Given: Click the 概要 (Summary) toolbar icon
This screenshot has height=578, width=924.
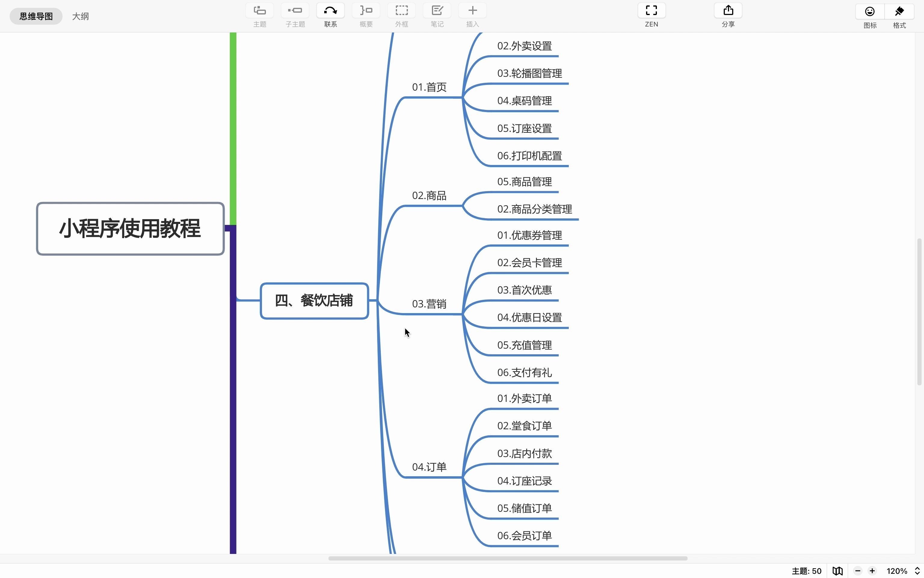Looking at the screenshot, I should [366, 11].
